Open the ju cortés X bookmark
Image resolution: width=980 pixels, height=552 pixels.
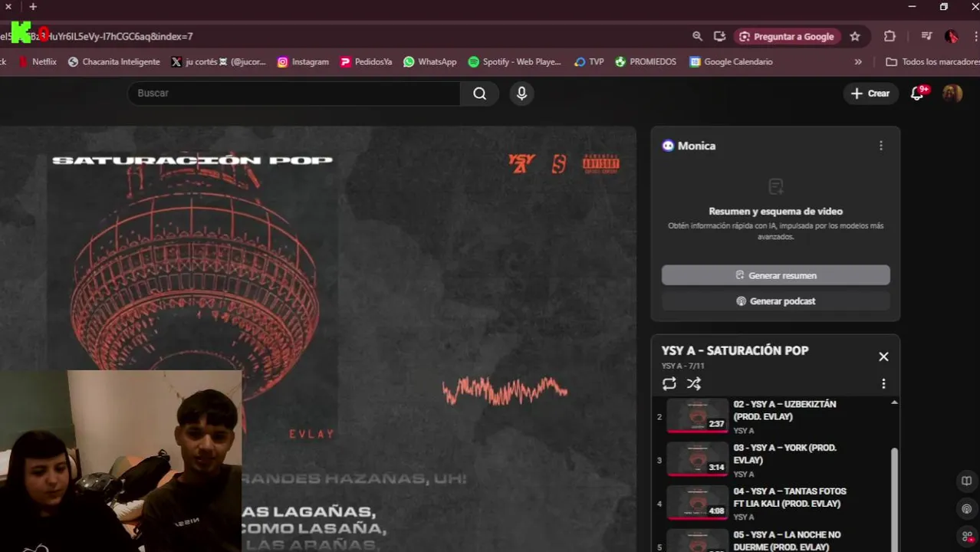click(219, 62)
